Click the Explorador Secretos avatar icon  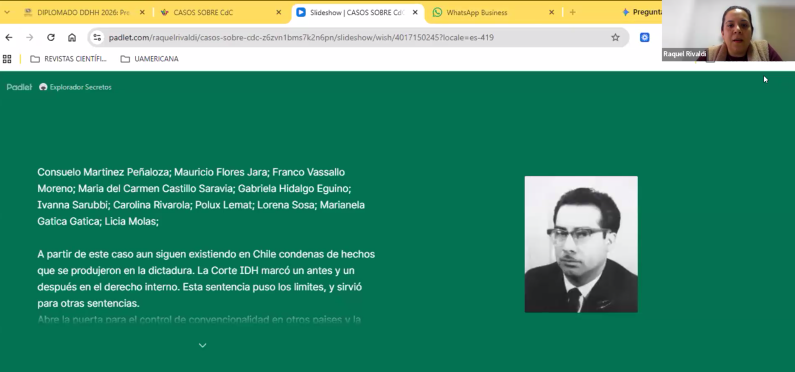[x=43, y=87]
